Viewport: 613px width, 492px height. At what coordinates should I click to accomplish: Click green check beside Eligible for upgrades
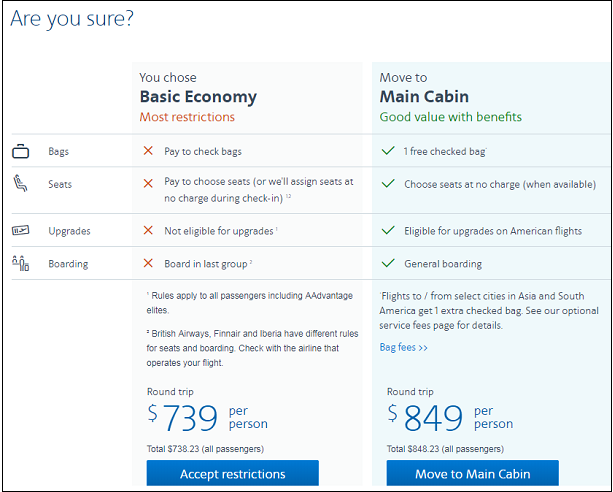pyautogui.click(x=388, y=231)
